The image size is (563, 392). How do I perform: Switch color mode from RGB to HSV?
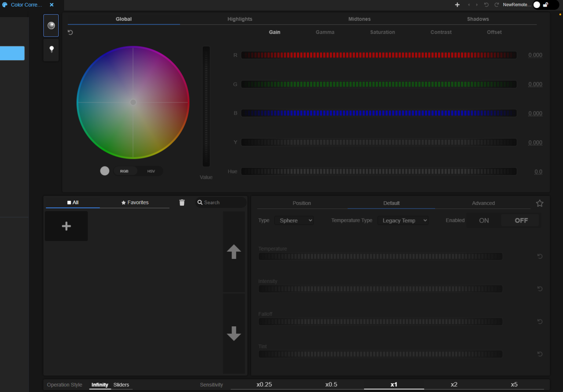pyautogui.click(x=151, y=171)
